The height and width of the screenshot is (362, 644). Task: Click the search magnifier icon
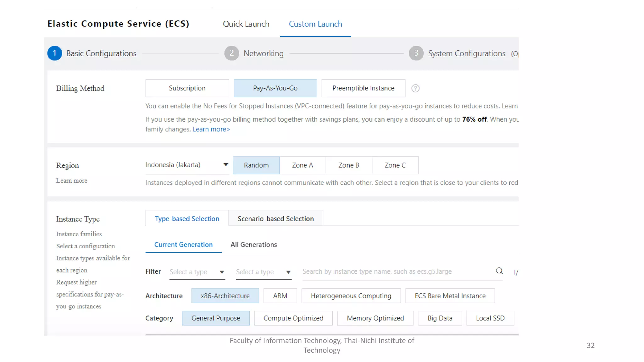click(499, 271)
